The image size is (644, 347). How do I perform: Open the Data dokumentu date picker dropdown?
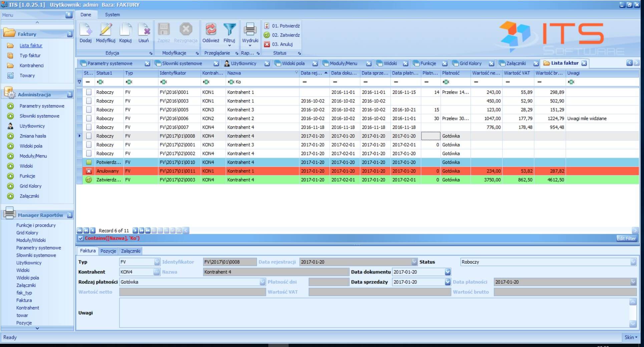point(447,272)
